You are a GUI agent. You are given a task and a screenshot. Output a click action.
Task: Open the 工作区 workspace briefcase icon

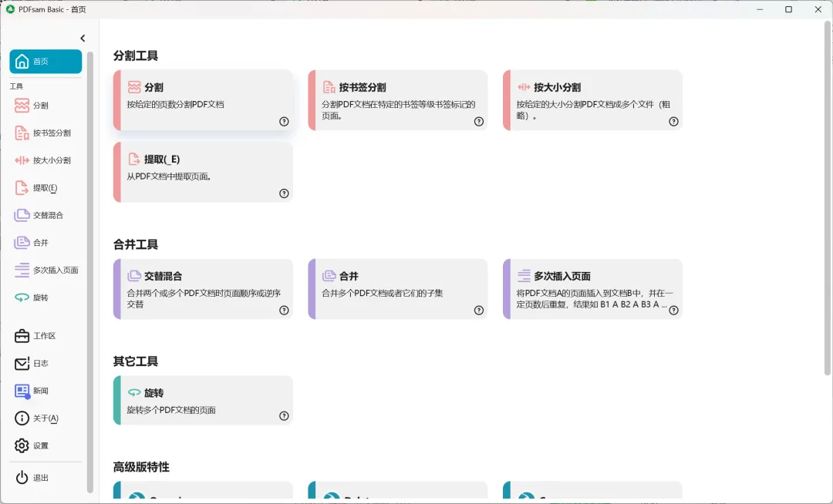tap(22, 336)
